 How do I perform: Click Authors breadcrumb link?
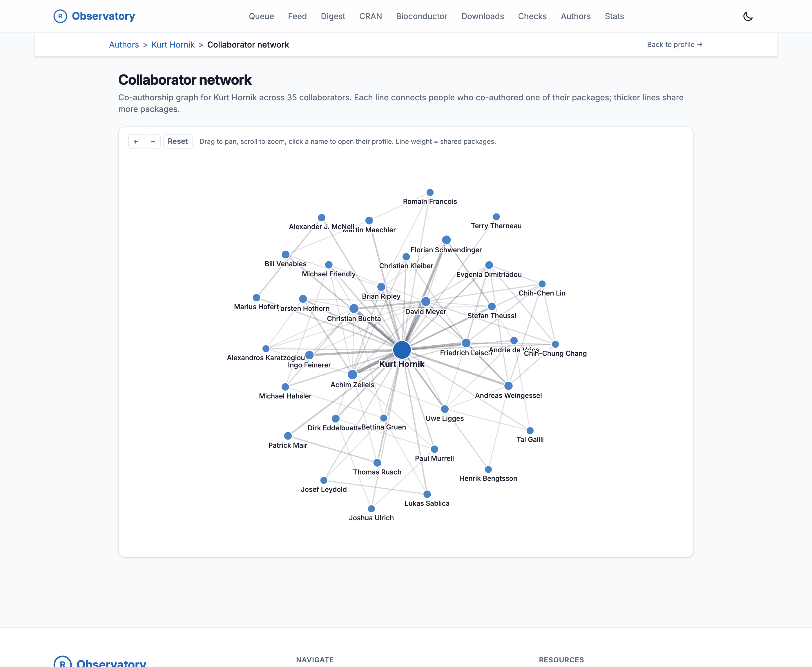coord(124,45)
